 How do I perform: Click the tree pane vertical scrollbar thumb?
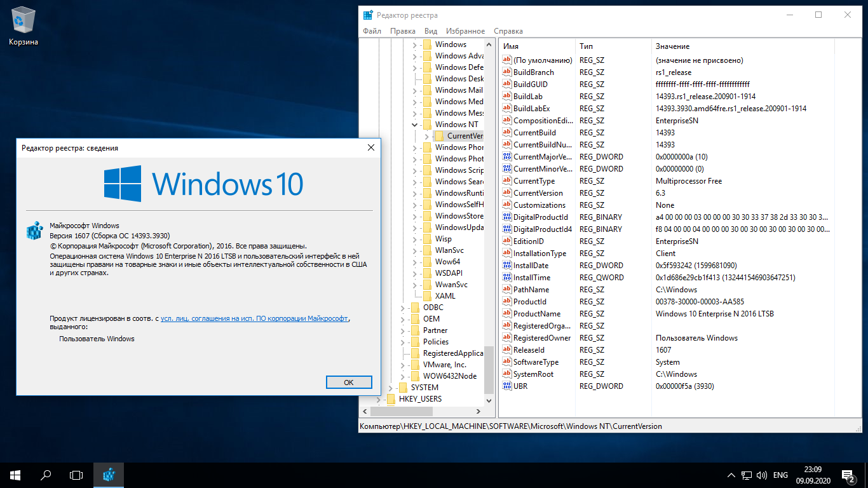click(489, 370)
